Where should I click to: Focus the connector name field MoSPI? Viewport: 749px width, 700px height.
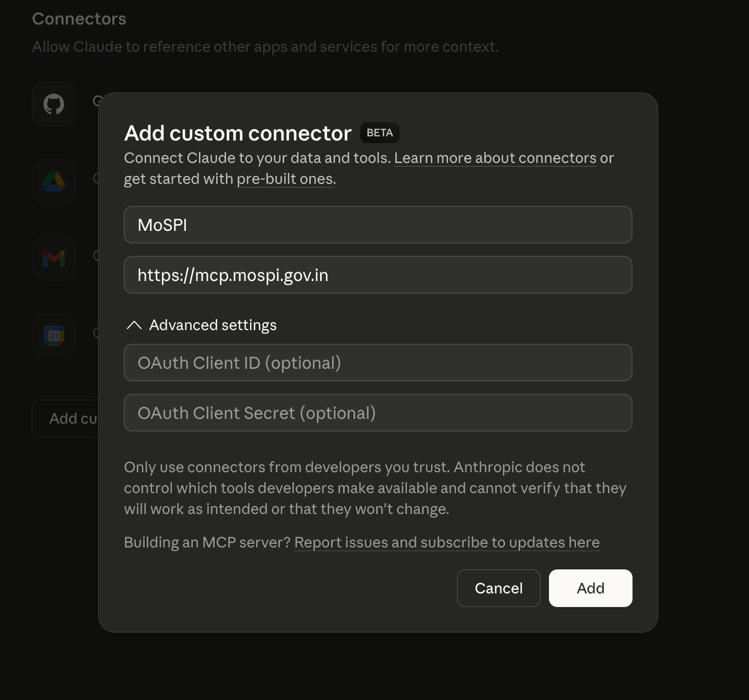pyautogui.click(x=378, y=225)
